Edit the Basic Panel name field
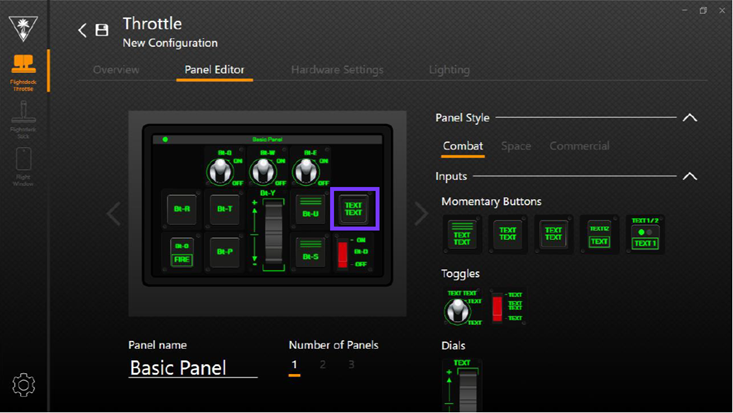This screenshot has width=733, height=413. point(193,368)
